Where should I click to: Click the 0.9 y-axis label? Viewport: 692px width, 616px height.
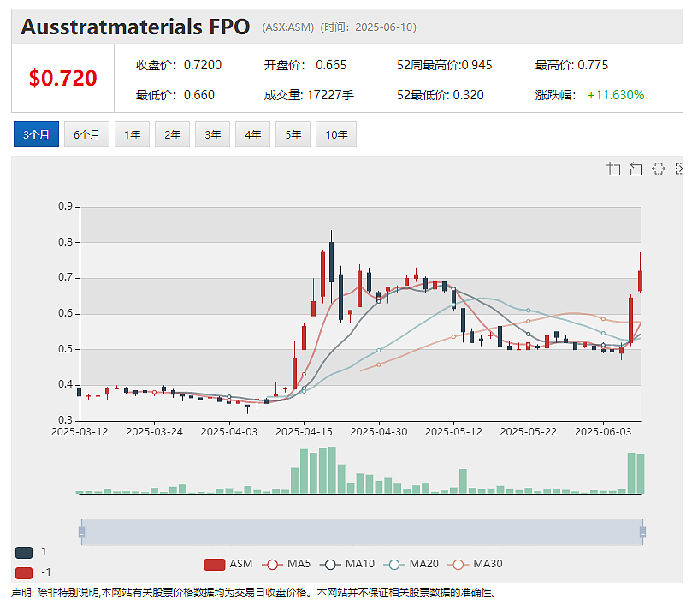pos(65,206)
